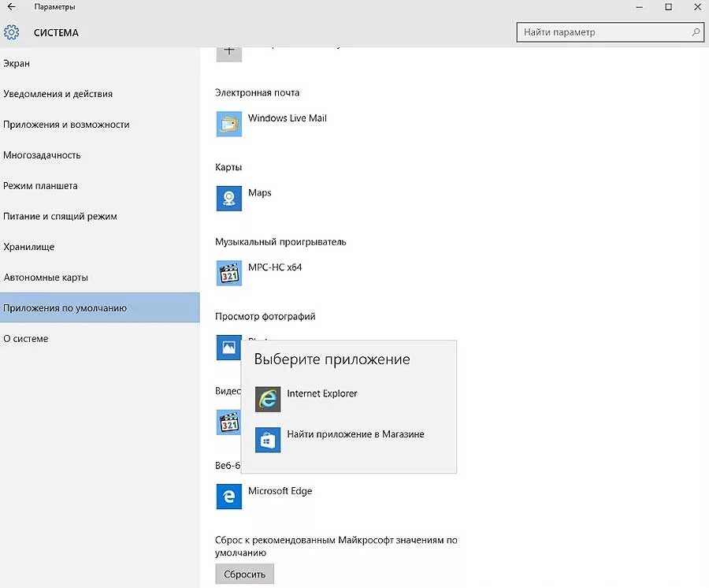Minimize the Параметры window
709x588 pixels.
click(640, 7)
